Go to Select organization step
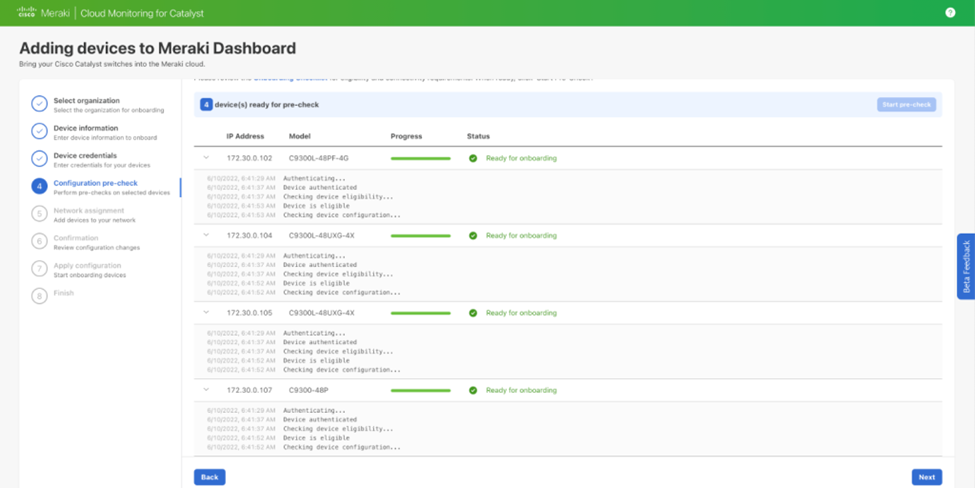This screenshot has height=488, width=975. coord(109,104)
